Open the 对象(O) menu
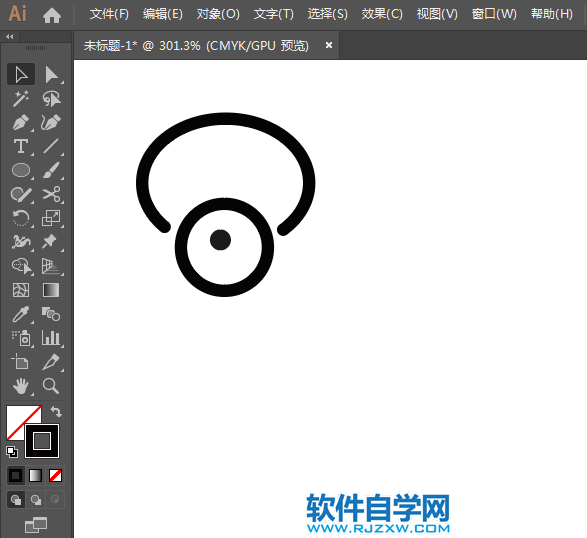The image size is (587, 538). [x=218, y=14]
